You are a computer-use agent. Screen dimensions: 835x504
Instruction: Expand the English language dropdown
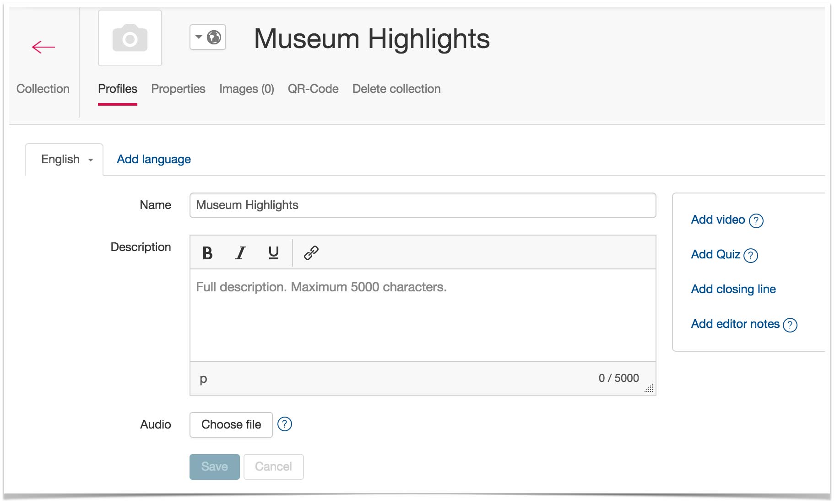coord(67,160)
